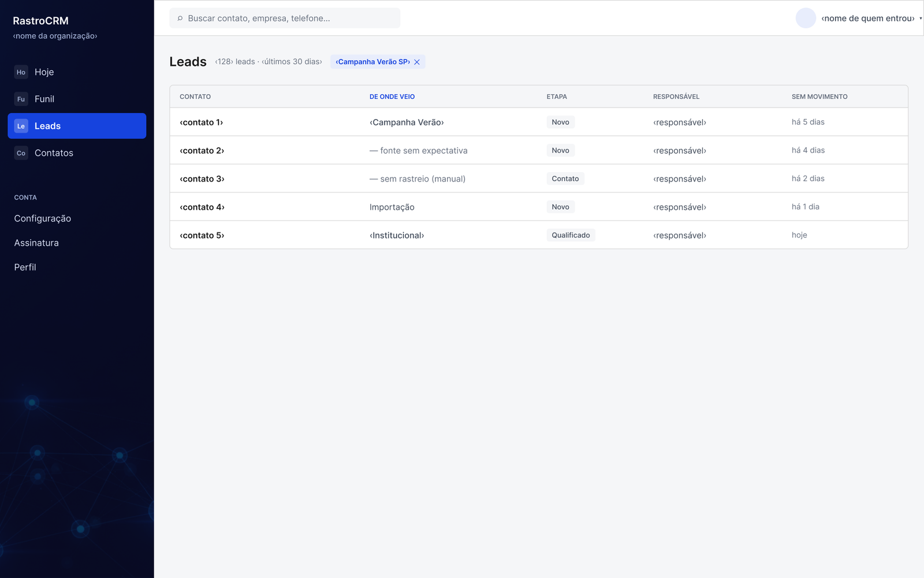Image resolution: width=924 pixels, height=578 pixels.
Task: Click the ‹responsável› cell for contato 3
Action: point(680,179)
